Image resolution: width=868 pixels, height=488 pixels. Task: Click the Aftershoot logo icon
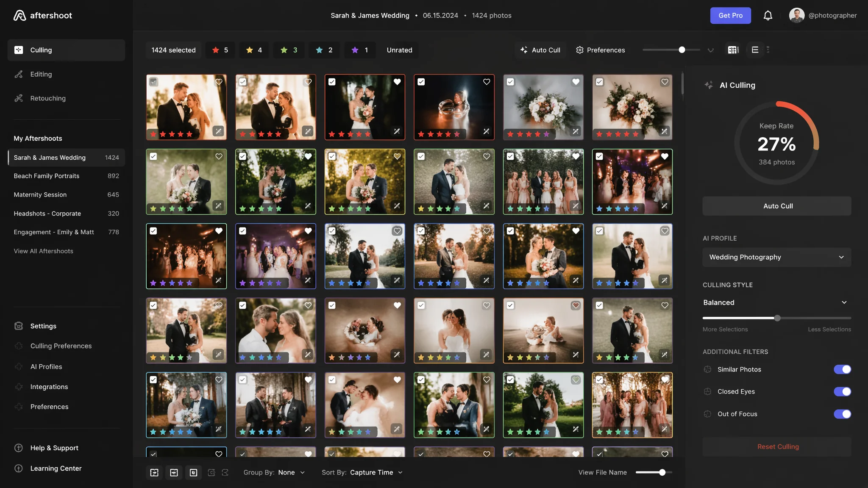(19, 15)
